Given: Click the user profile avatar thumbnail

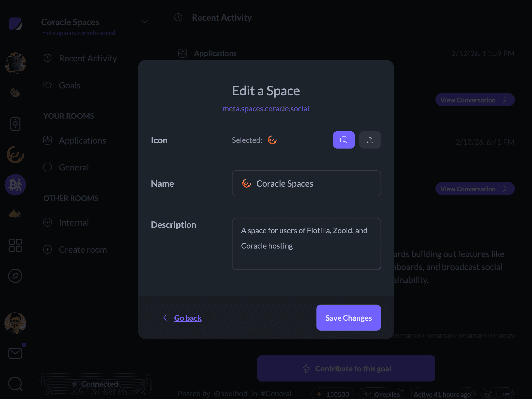Looking at the screenshot, I should point(15,323).
